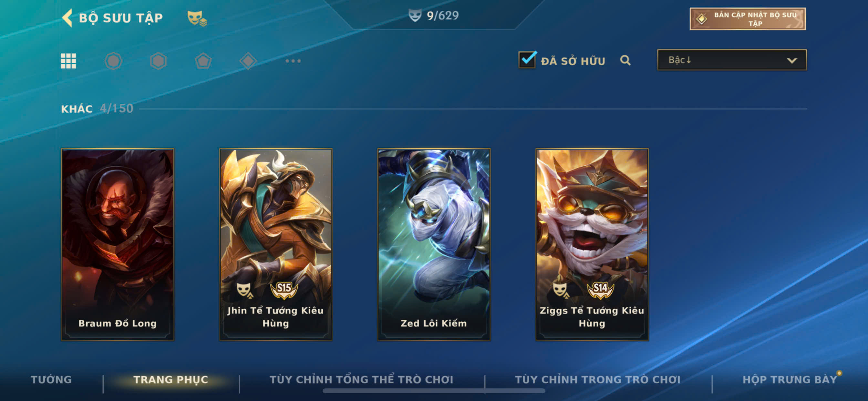Switch to the Tướng tab
This screenshot has height=401, width=868.
[x=51, y=379]
